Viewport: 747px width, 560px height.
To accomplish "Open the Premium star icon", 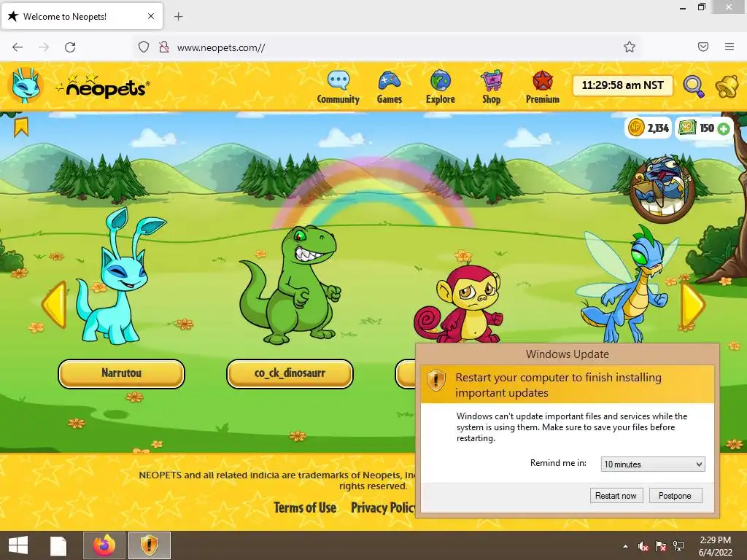I will [x=542, y=80].
